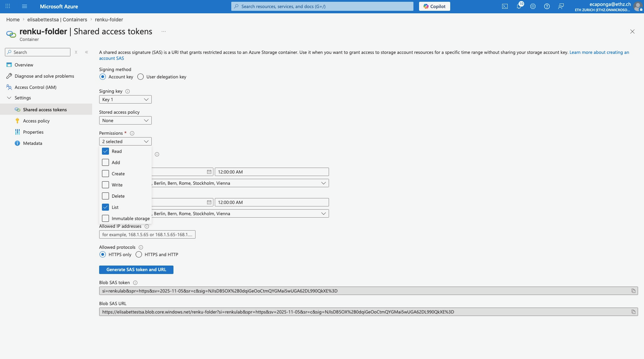This screenshot has width=644, height=359.
Task: Check the Add permission
Action: [x=105, y=162]
